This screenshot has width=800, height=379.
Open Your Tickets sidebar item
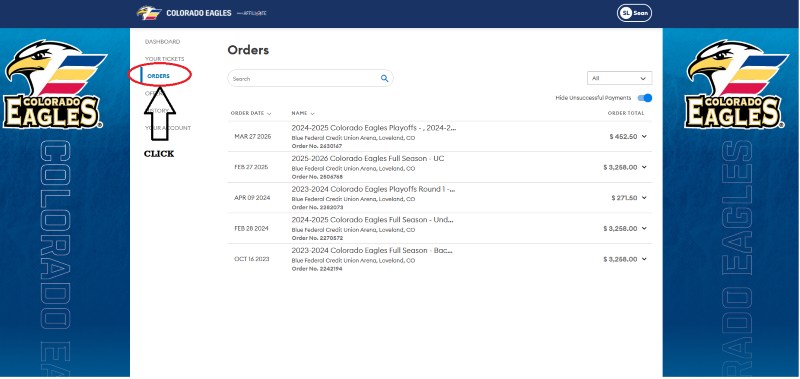pos(164,59)
